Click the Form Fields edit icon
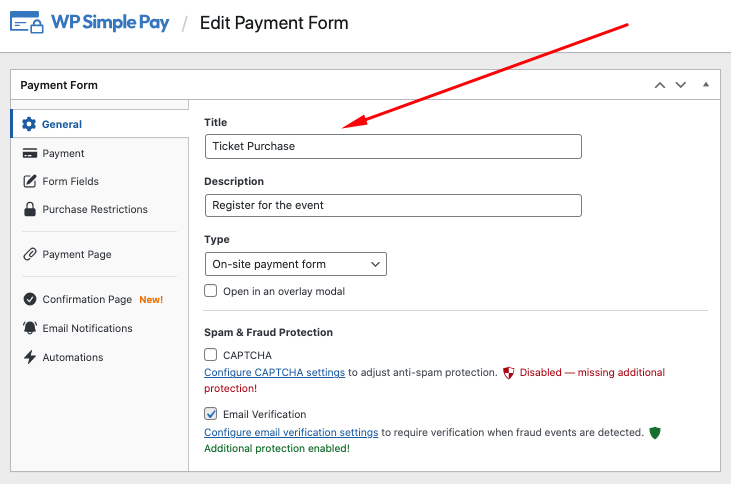731x484 pixels. pos(29,181)
